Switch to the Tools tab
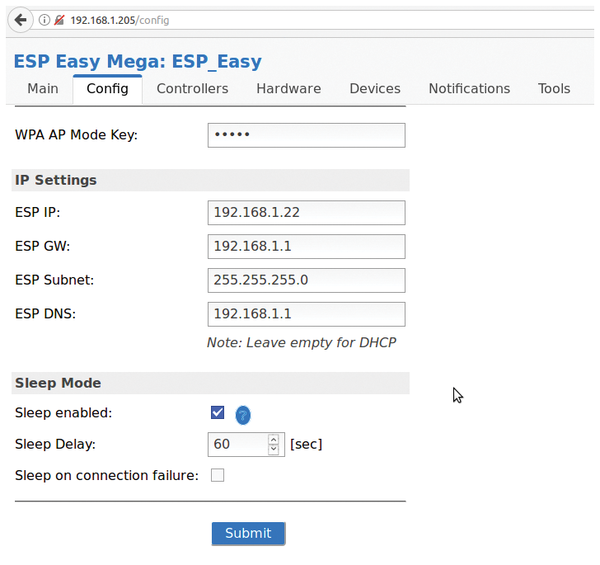This screenshot has height=565, width=600. tap(554, 89)
